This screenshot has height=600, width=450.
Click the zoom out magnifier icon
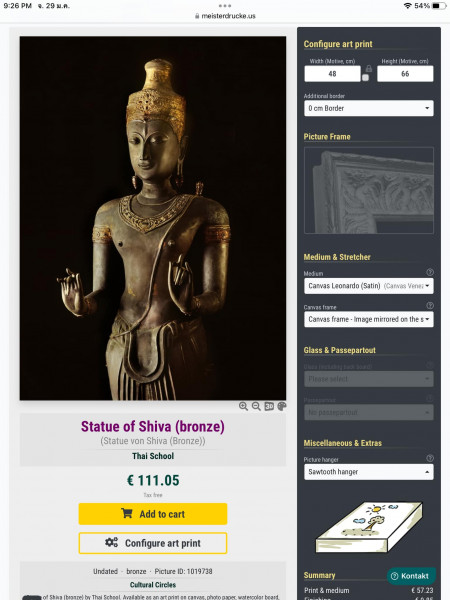256,406
